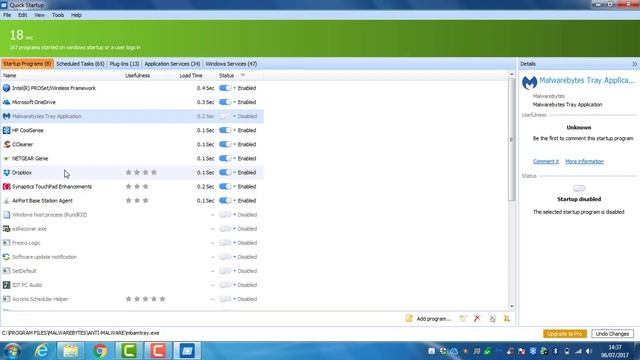Switch off the HP CoolSense toggle
Screen dimensions: 640x360
tap(225, 130)
